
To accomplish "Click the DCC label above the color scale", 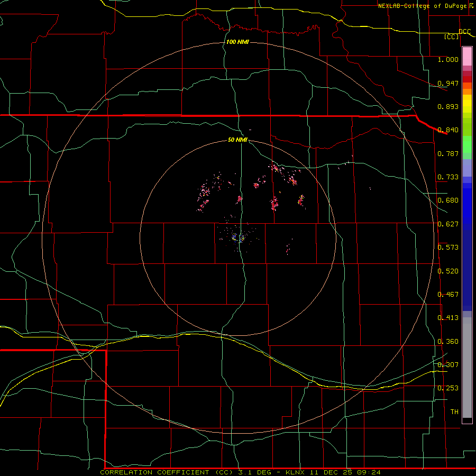I will (x=464, y=31).
